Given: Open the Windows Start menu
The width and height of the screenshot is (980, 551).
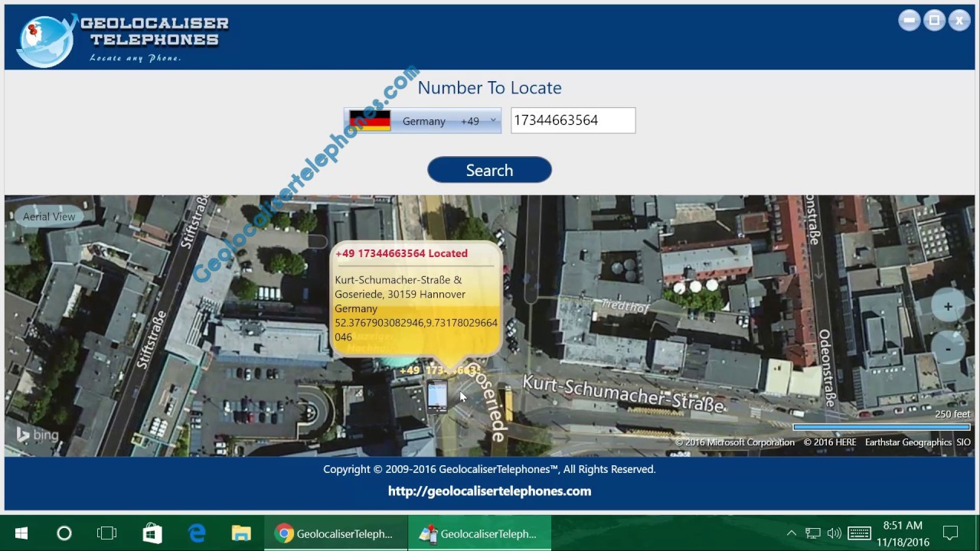Looking at the screenshot, I should [21, 533].
